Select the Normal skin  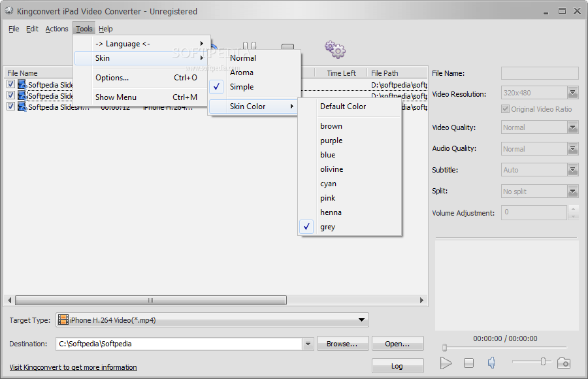click(x=254, y=58)
